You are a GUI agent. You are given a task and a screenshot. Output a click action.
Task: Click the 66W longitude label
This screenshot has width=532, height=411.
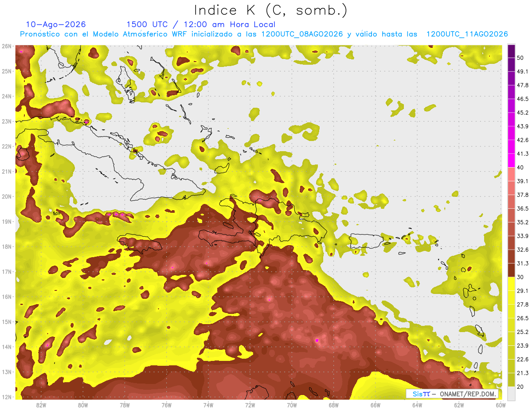pyautogui.click(x=376, y=405)
